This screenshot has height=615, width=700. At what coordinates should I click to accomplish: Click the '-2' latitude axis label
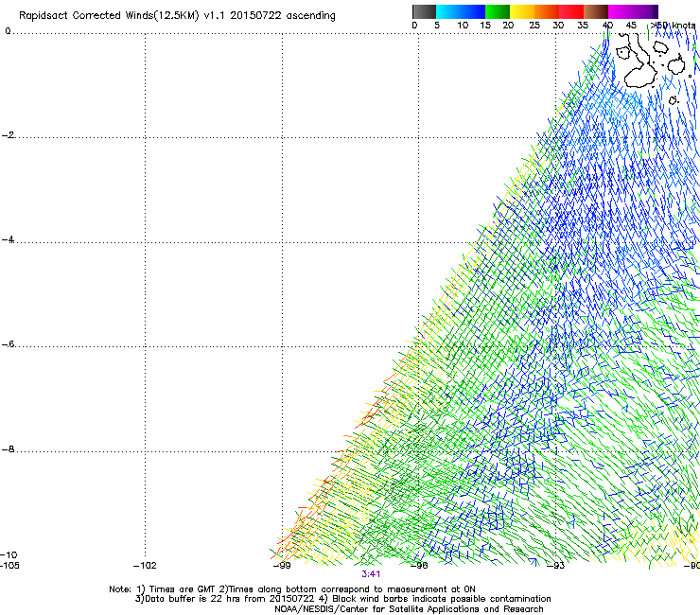tap(8, 135)
